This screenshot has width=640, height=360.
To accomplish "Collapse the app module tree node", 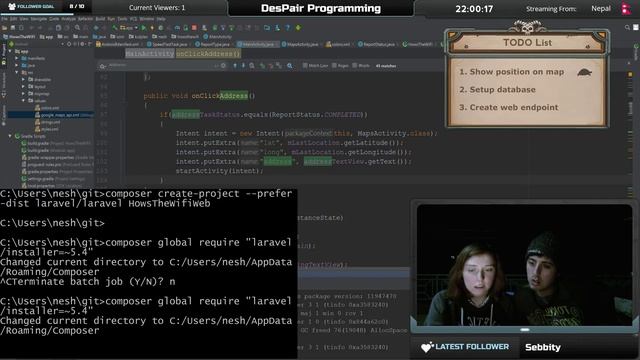I will [10, 51].
